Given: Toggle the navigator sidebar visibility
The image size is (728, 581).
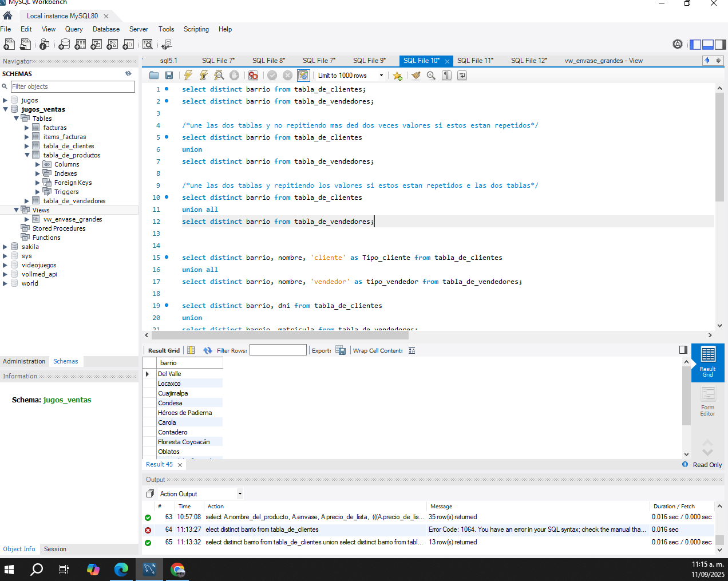Looking at the screenshot, I should click(695, 44).
